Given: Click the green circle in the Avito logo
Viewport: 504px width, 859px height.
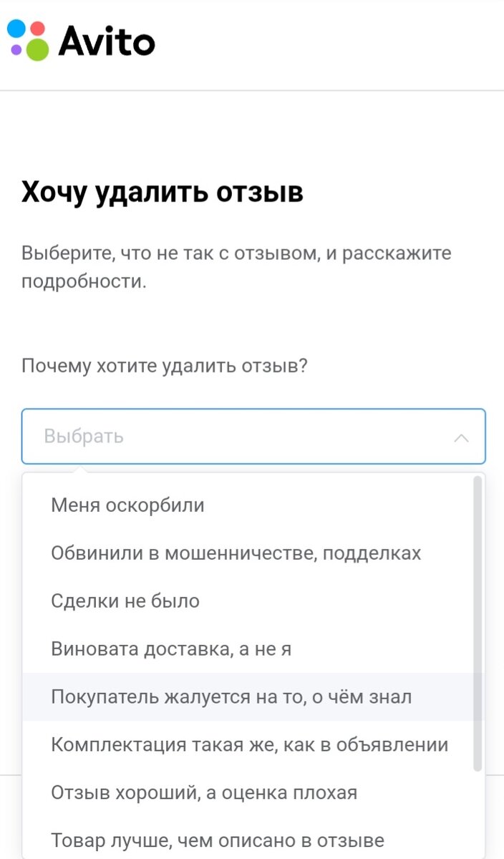Looking at the screenshot, I should (38, 49).
